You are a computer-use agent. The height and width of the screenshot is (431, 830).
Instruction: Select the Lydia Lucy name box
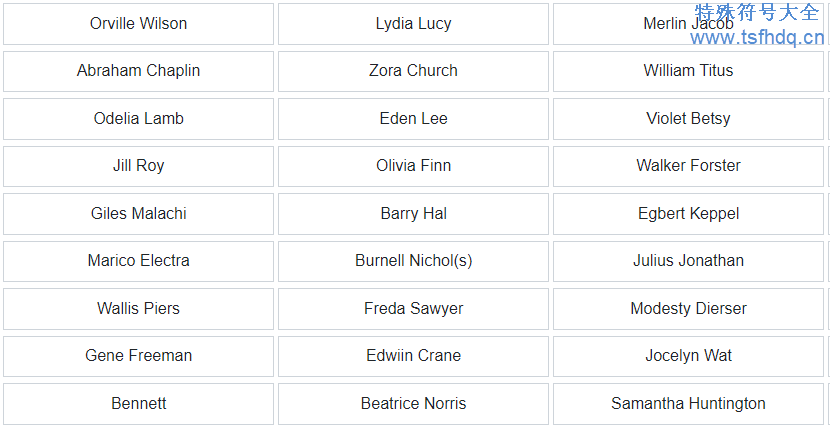click(x=413, y=24)
